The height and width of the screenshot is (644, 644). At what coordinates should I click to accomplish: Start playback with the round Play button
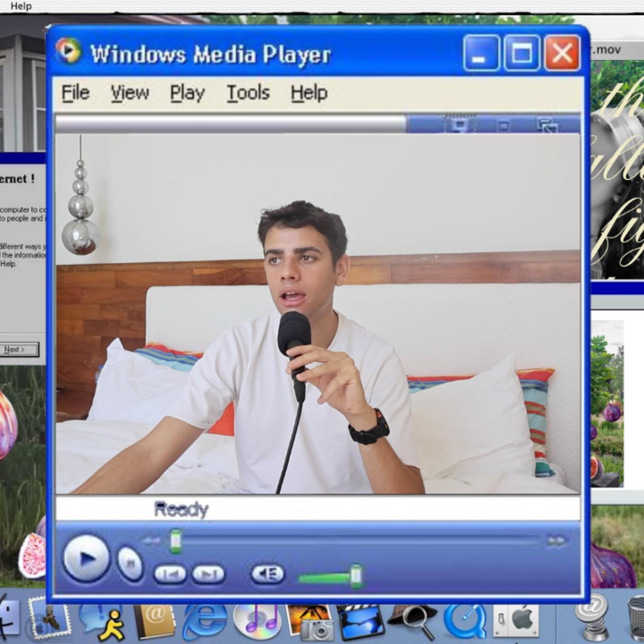(x=86, y=558)
